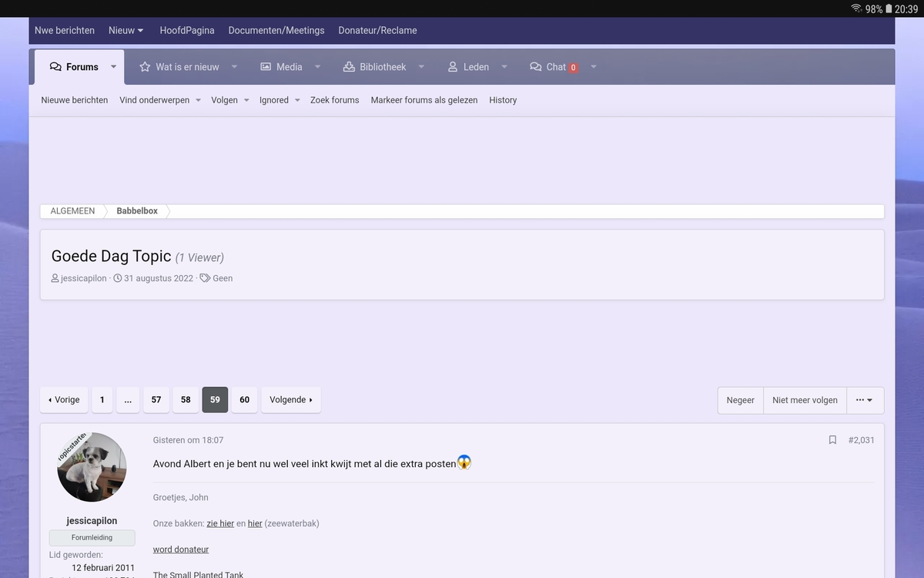The width and height of the screenshot is (924, 578).
Task: Select the Media camera icon
Action: [x=265, y=67]
